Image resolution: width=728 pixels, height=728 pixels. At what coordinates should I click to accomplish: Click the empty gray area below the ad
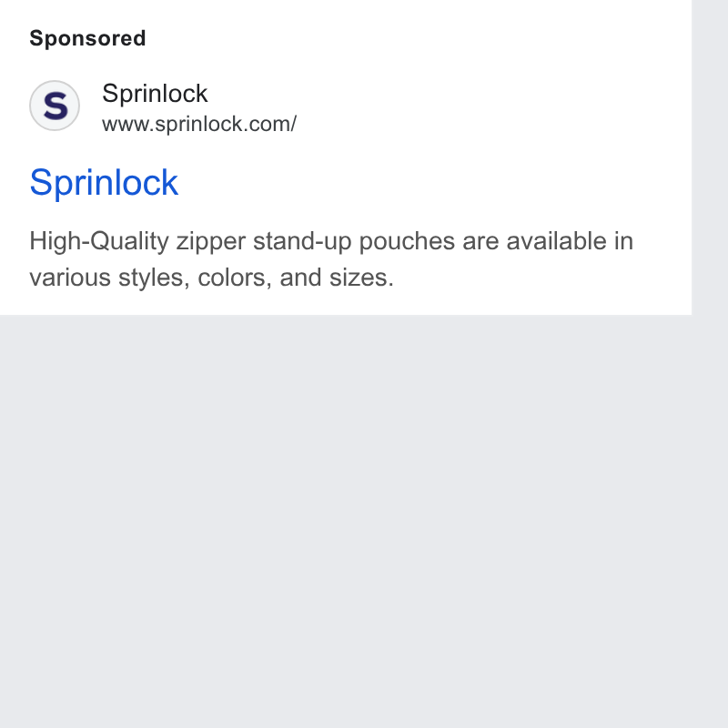[x=346, y=520]
